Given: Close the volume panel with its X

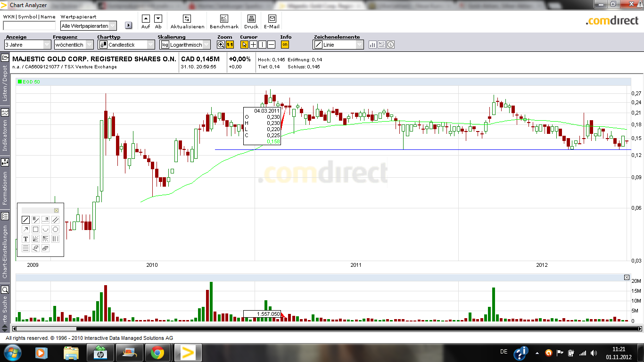Looking at the screenshot, I should click(x=627, y=278).
